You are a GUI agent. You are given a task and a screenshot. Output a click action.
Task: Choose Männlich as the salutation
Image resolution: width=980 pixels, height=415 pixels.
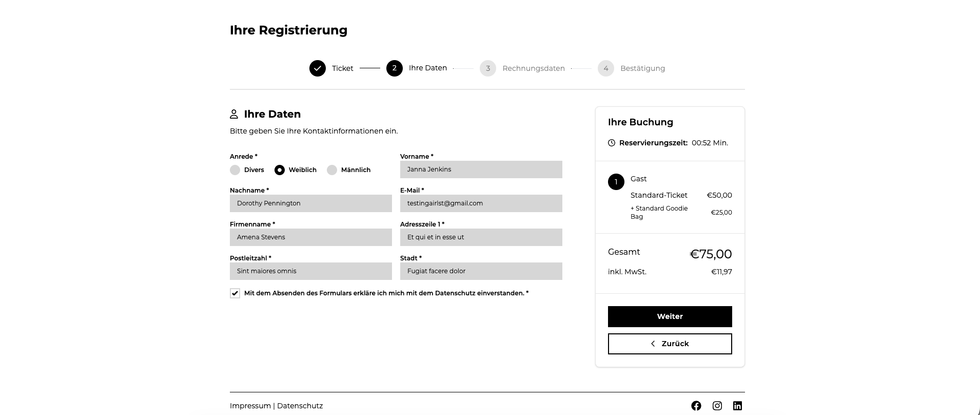332,170
